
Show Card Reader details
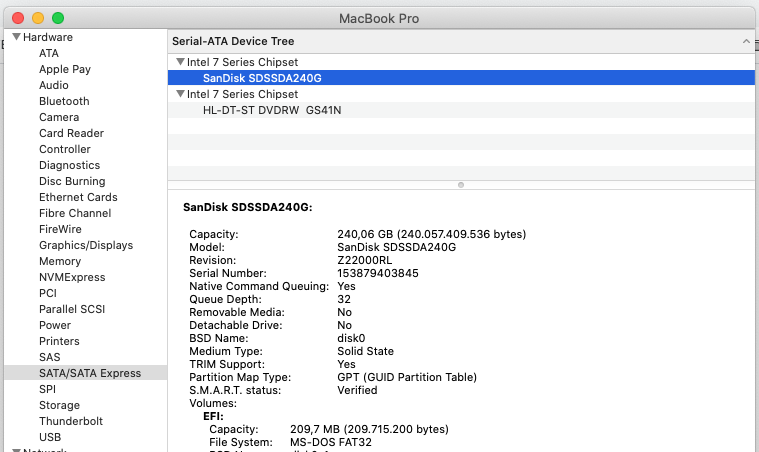coord(72,133)
